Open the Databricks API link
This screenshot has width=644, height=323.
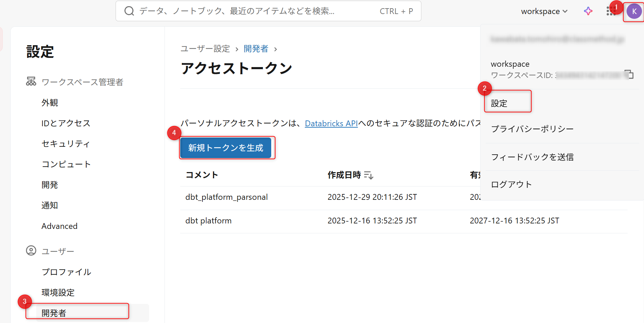[331, 124]
